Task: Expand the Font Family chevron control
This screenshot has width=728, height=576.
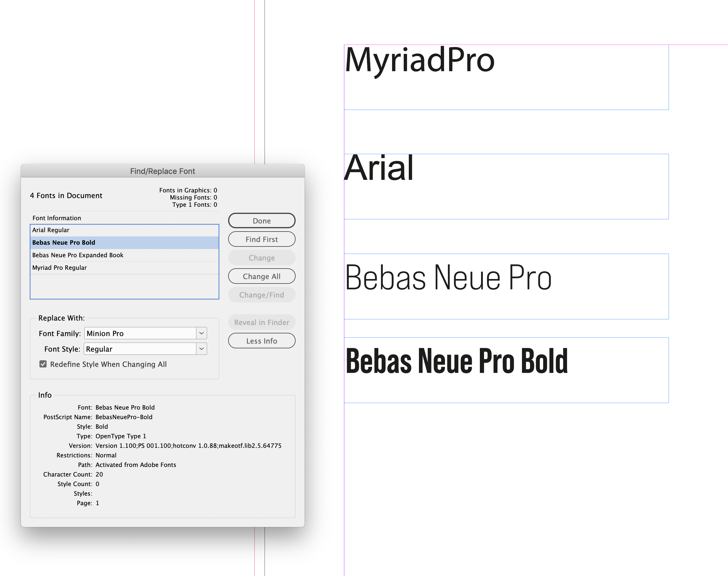Action: pyautogui.click(x=201, y=333)
